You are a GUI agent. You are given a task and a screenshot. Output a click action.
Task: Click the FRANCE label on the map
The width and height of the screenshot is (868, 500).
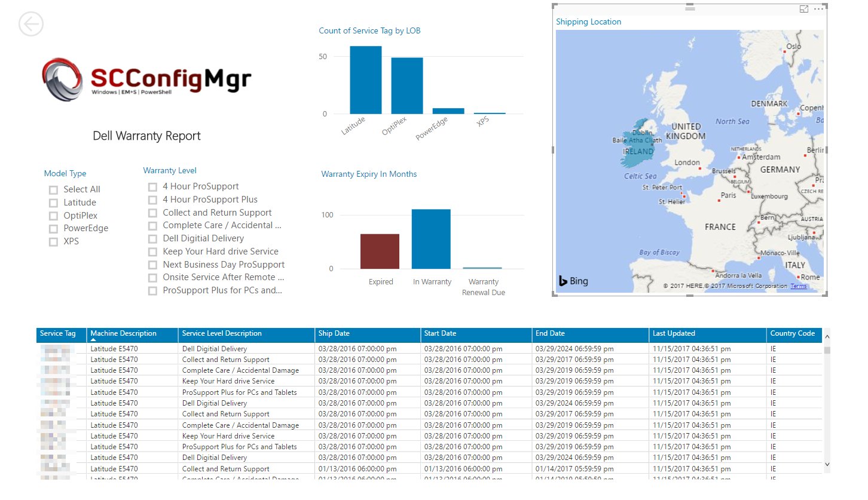[720, 227]
